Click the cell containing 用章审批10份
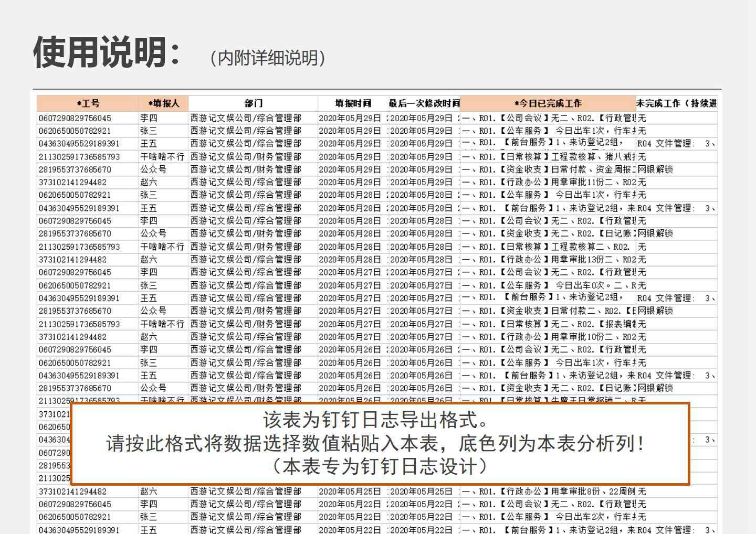756x534 pixels. click(x=548, y=337)
